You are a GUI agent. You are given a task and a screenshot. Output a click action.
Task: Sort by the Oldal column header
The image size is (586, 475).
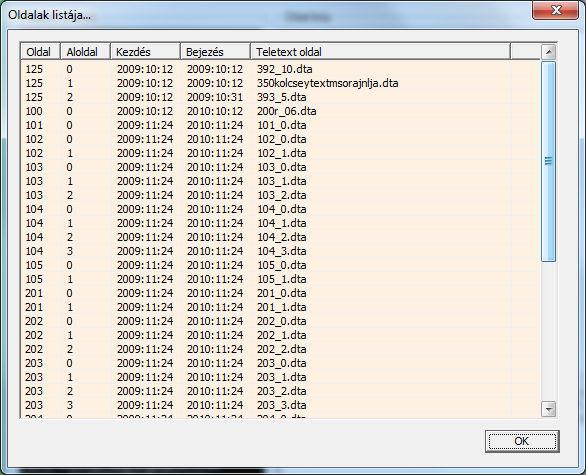tap(40, 52)
